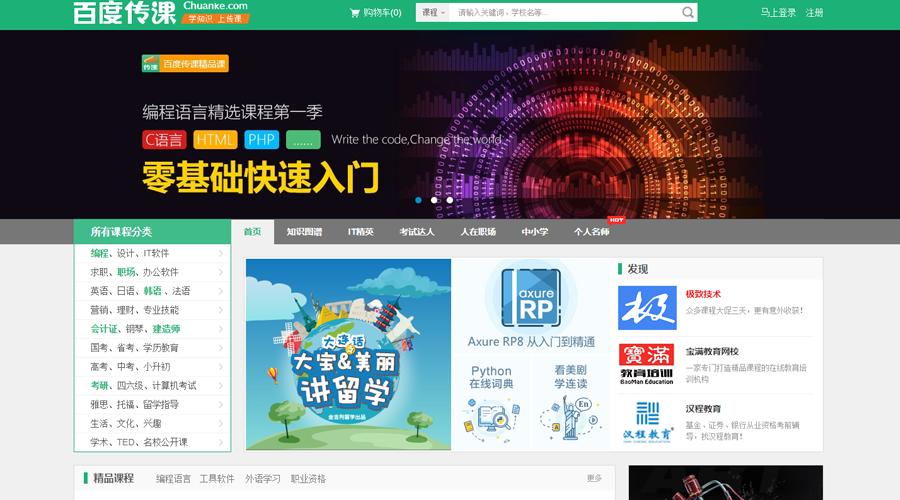The height and width of the screenshot is (500, 900).
Task: Open the 极致技术 title link
Action: (703, 294)
